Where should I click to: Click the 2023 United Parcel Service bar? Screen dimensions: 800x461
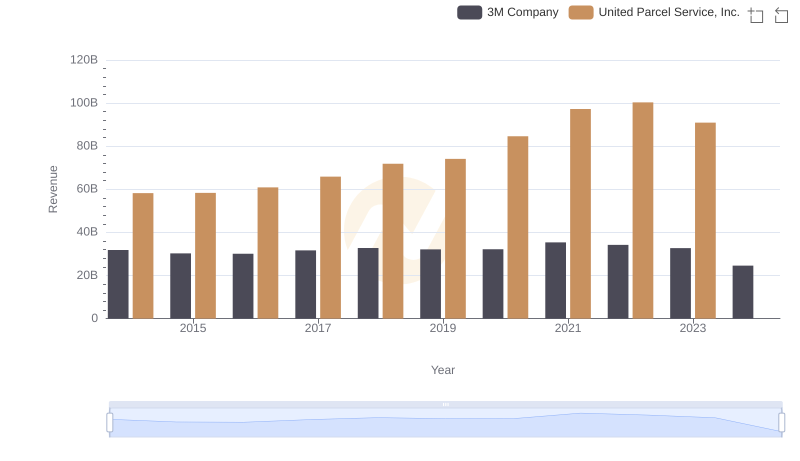pyautogui.click(x=706, y=220)
